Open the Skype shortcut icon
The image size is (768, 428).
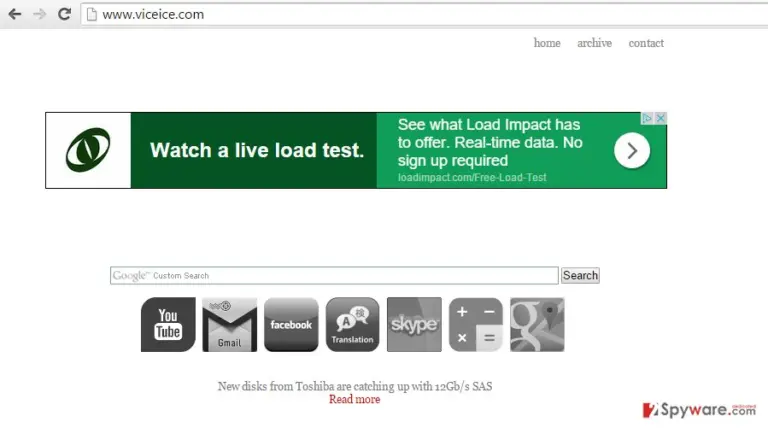(x=414, y=324)
